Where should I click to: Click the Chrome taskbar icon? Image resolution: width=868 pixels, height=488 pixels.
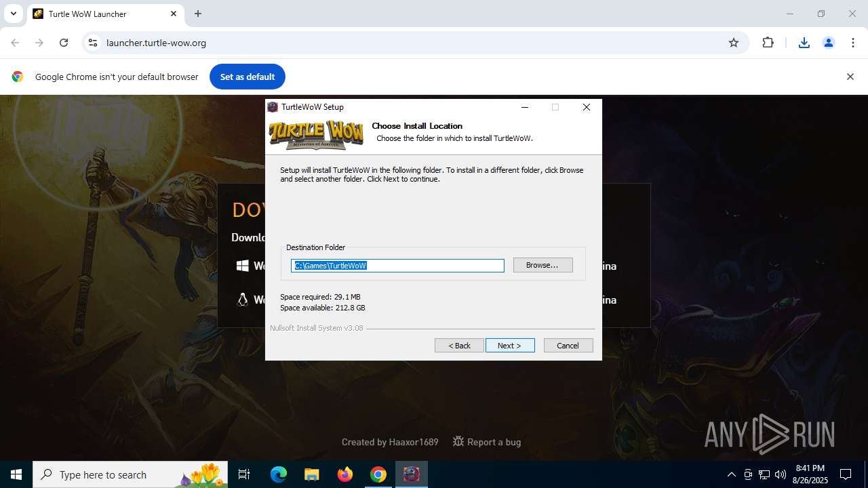pos(378,474)
